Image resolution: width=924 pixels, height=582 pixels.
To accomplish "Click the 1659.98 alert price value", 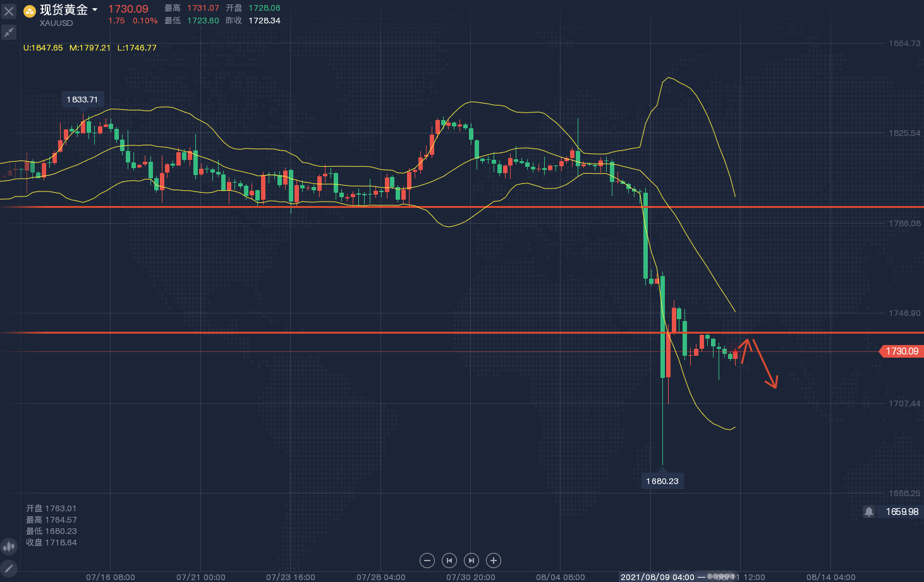I will click(902, 512).
